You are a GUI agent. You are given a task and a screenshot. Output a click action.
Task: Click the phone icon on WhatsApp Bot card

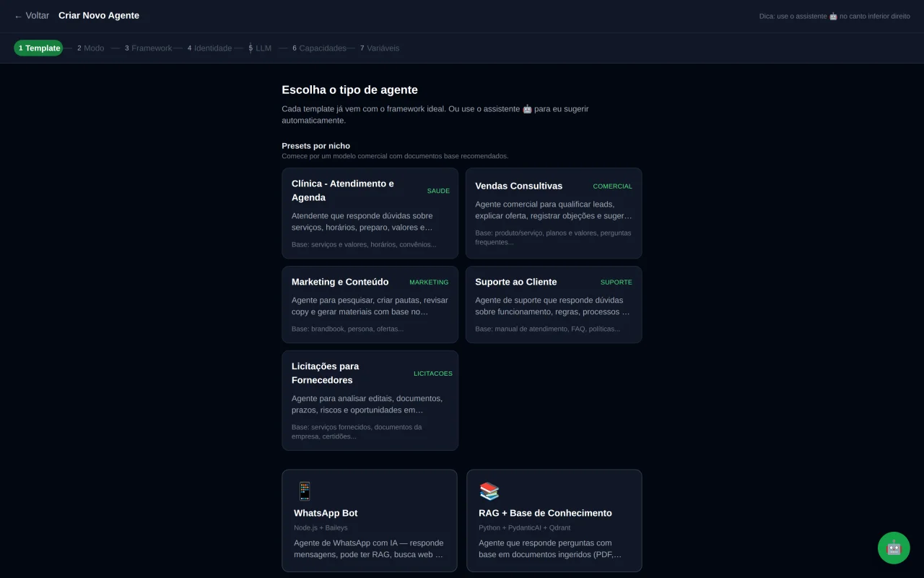[x=305, y=491]
